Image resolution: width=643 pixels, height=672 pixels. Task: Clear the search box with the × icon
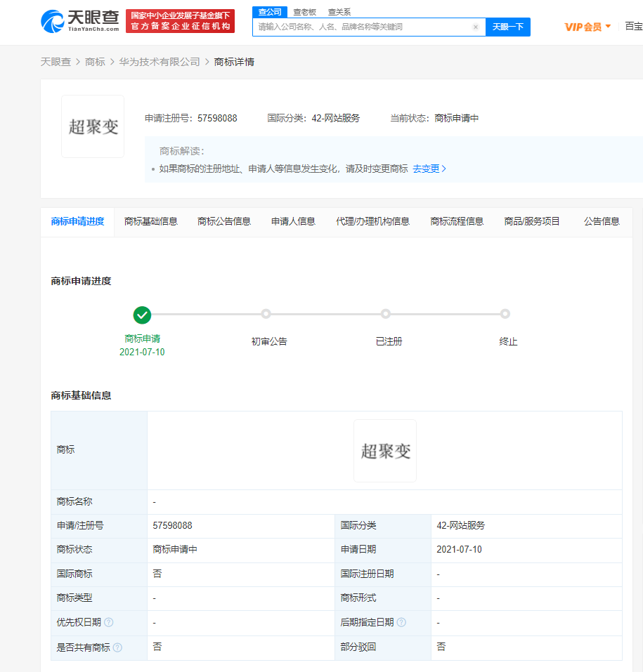pyautogui.click(x=476, y=27)
